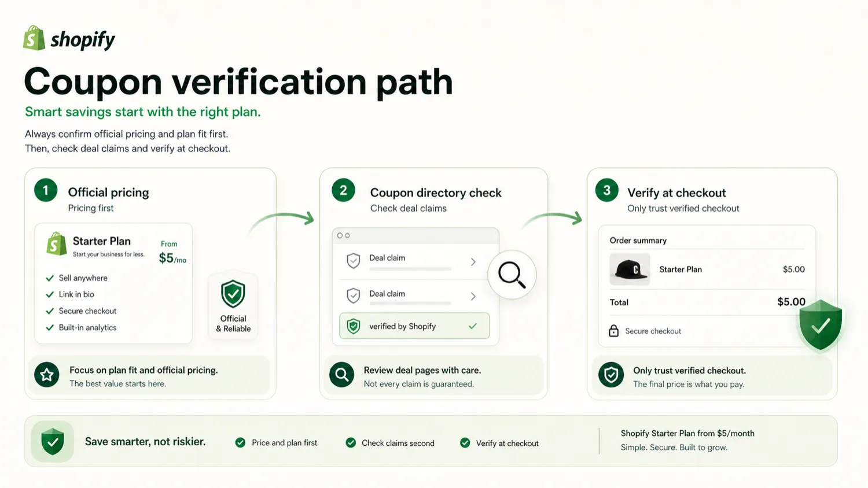868x488 pixels.
Task: Click Smart savings start with the right plan
Action: point(143,112)
